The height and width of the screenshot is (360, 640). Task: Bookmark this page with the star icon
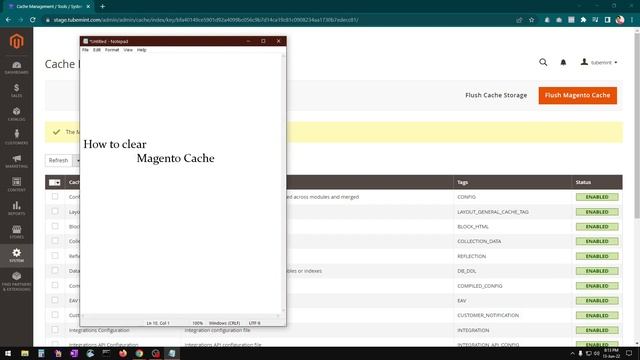[x=531, y=20]
